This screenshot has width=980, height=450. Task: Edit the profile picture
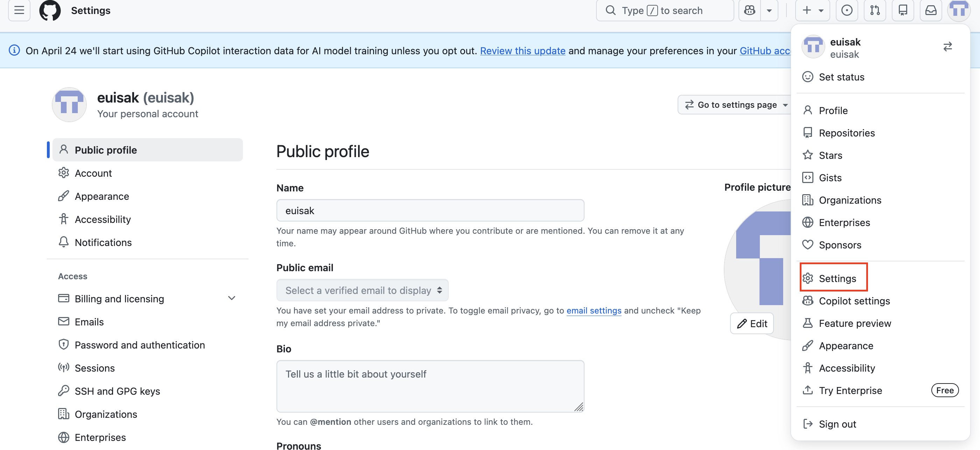pos(752,323)
